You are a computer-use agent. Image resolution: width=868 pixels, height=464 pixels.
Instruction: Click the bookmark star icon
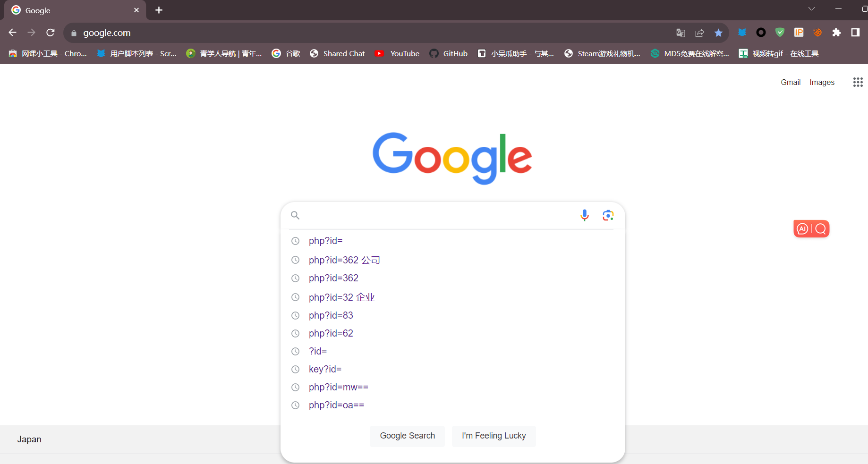(x=718, y=33)
